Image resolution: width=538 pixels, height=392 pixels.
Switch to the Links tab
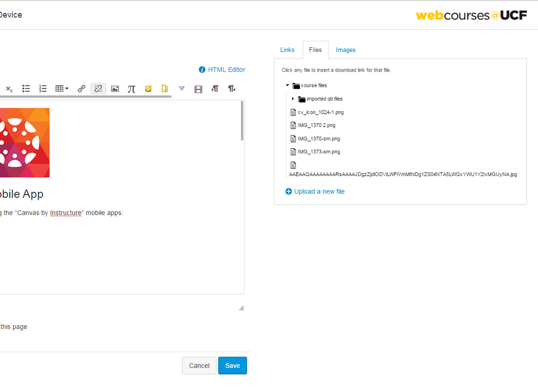click(x=287, y=50)
